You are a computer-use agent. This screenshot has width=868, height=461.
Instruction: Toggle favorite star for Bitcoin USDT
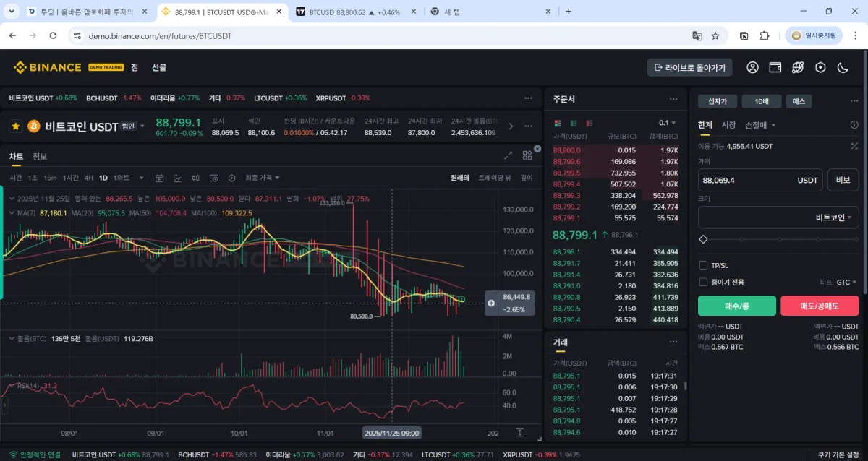tap(15, 126)
